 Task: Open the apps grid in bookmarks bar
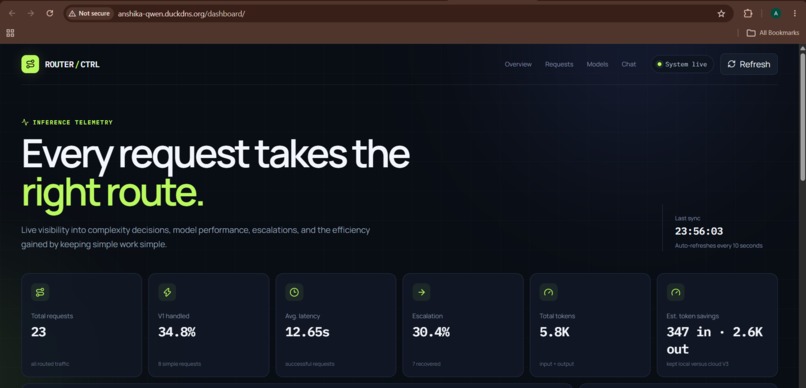pyautogui.click(x=10, y=33)
